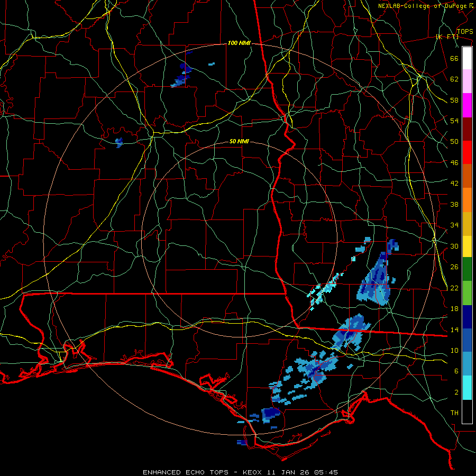Image resolution: width=476 pixels, height=476 pixels.
Task: Click the "34" scale label
Action: pos(454,225)
